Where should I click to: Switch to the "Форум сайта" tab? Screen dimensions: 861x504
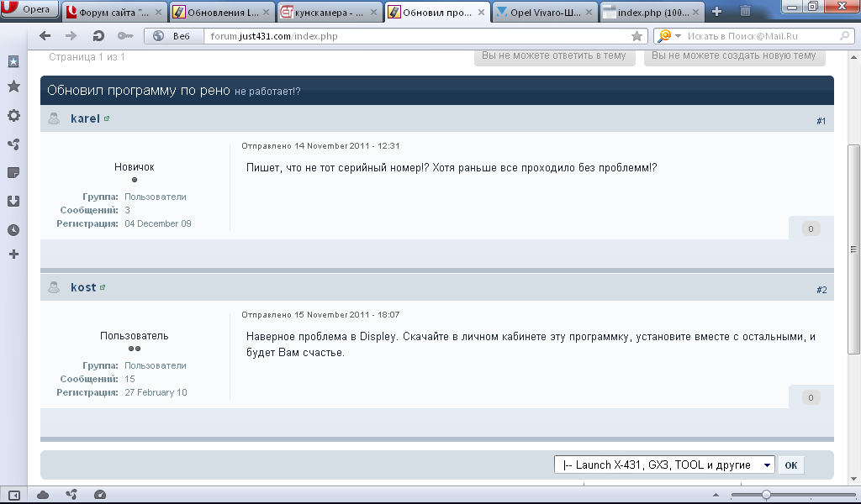point(114,12)
